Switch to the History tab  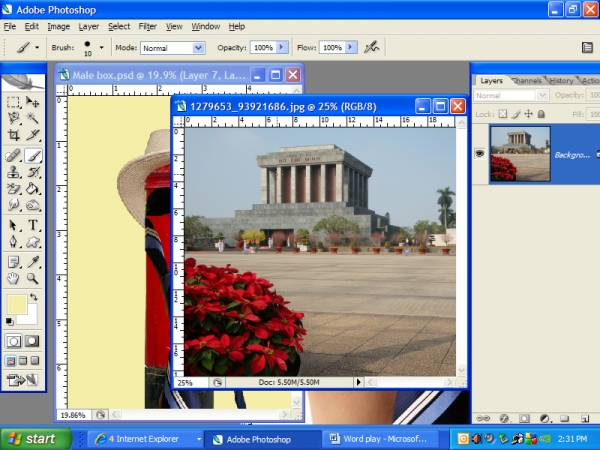[x=561, y=81]
